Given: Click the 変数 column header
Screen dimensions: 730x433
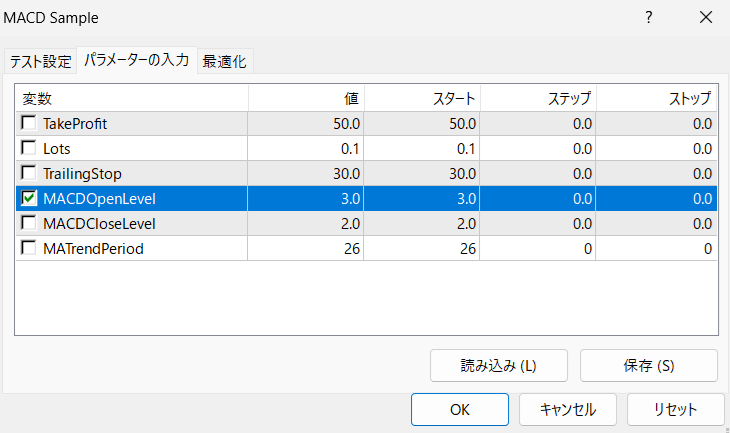Looking at the screenshot, I should click(130, 98).
